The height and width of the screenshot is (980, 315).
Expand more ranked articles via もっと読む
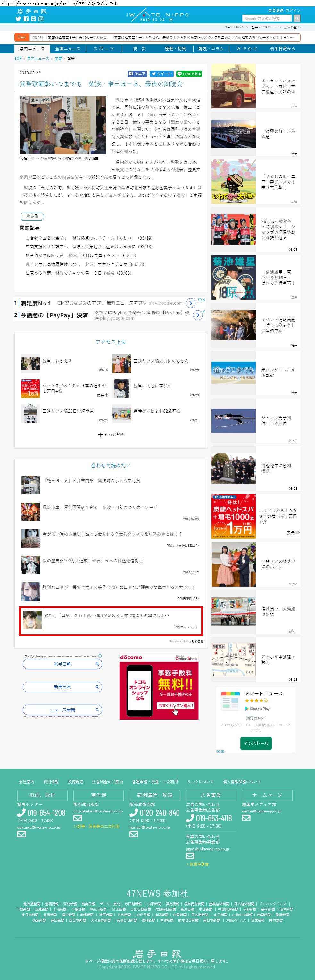pyautogui.click(x=111, y=434)
